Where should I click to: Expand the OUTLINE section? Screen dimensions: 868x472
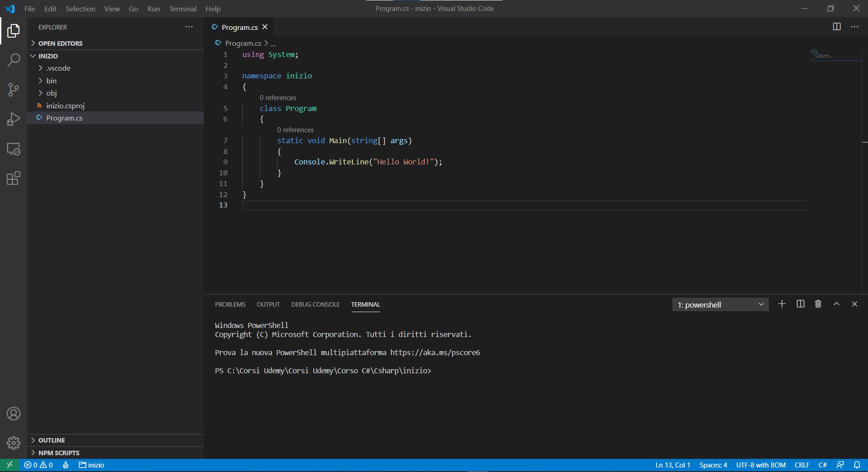click(52, 440)
